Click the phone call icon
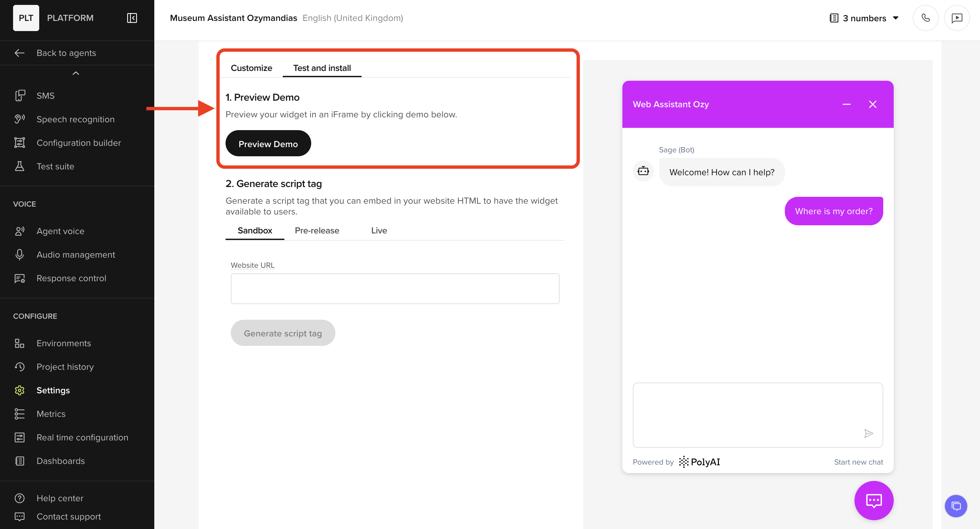 tap(925, 18)
